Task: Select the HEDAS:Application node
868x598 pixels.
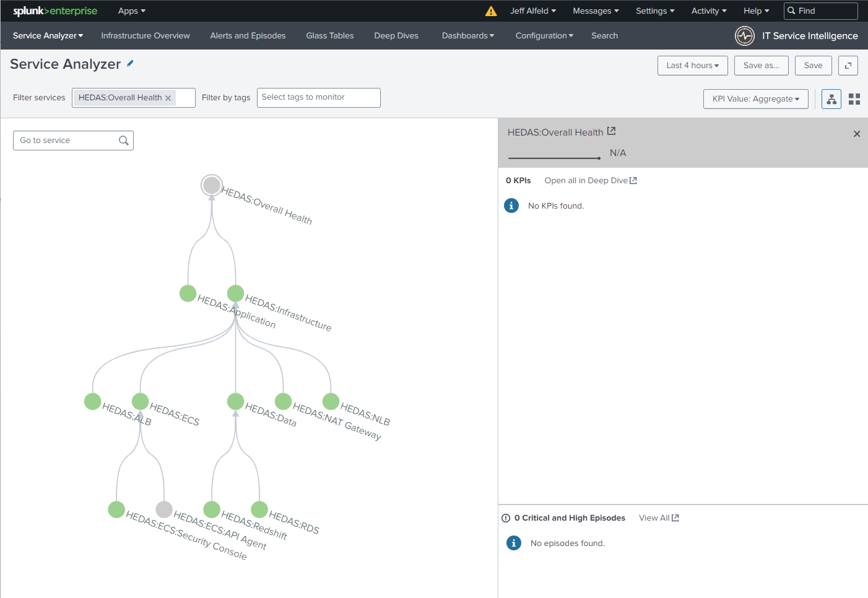Action: click(x=188, y=293)
